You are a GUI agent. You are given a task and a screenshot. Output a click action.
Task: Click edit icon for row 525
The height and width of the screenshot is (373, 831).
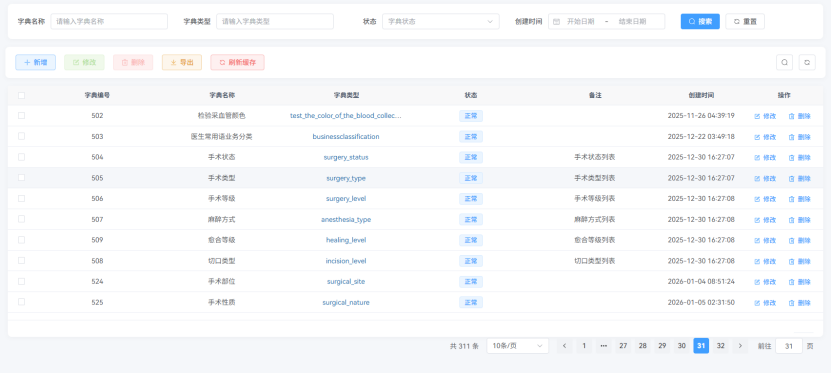(757, 303)
